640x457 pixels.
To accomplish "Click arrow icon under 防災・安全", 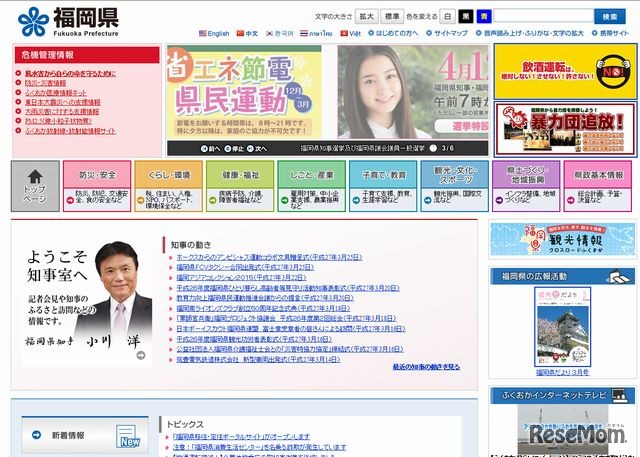I will tap(70, 200).
